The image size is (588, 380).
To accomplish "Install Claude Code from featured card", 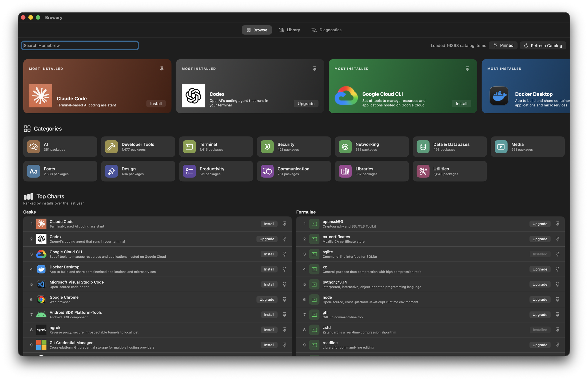I will pos(156,104).
